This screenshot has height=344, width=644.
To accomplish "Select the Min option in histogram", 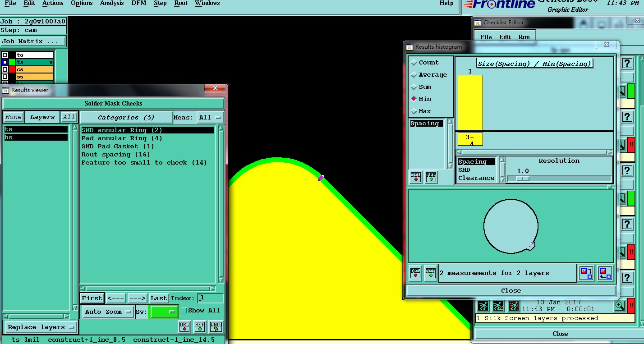I will click(x=421, y=99).
